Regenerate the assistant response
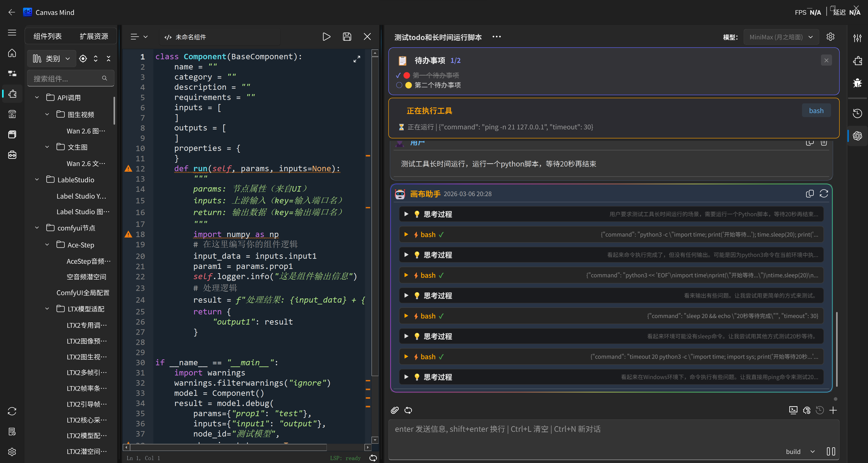The image size is (868, 463). click(x=823, y=194)
